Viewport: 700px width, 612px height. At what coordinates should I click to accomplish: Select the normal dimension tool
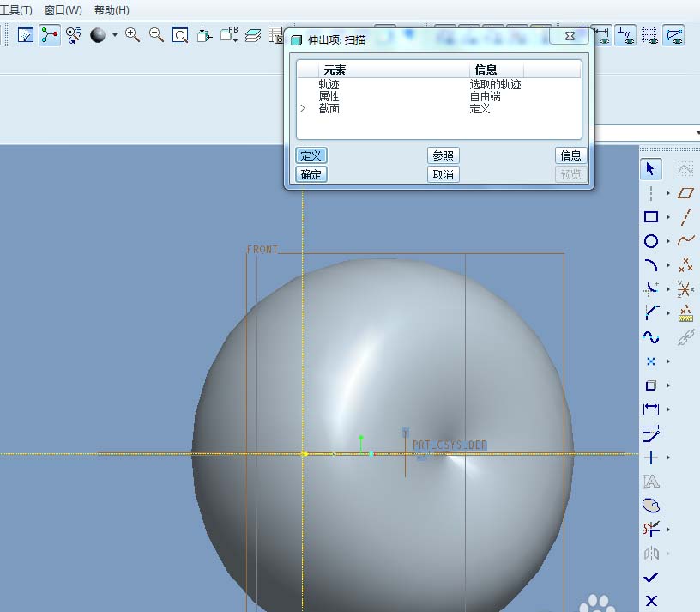coord(651,409)
